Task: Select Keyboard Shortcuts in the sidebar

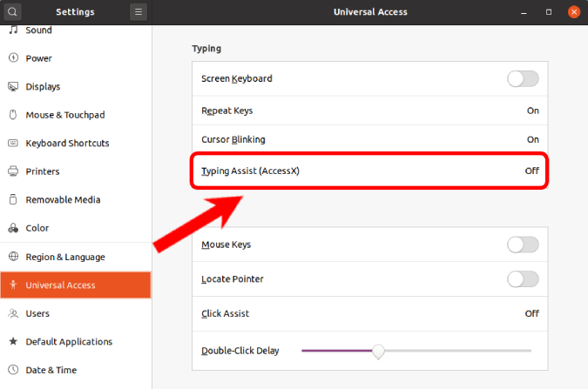Action: pos(76,144)
